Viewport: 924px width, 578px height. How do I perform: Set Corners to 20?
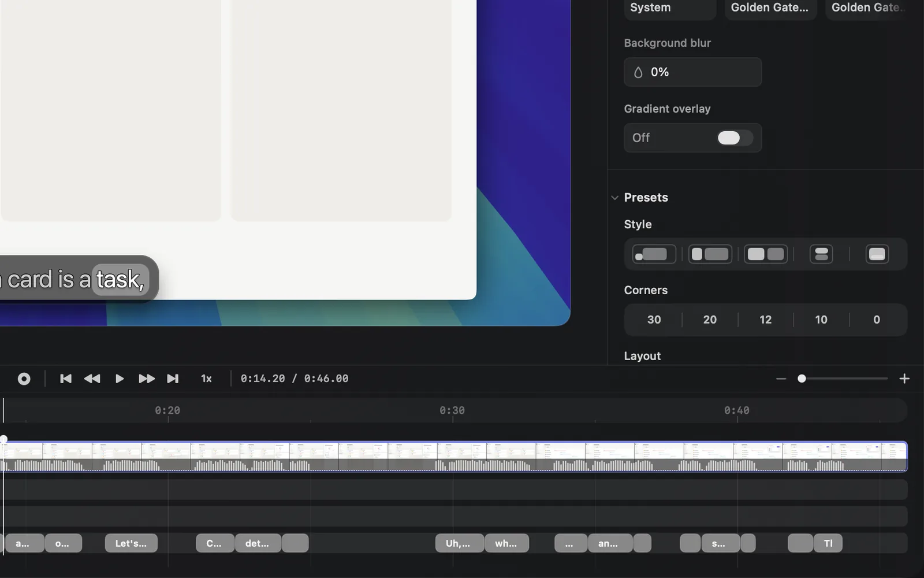(x=710, y=320)
